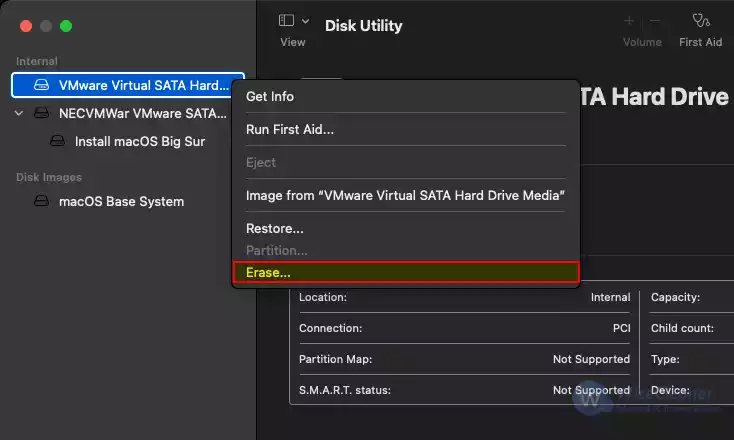The image size is (734, 440).
Task: Click the S.M.A.R.T. status: label
Action: pos(345,390)
